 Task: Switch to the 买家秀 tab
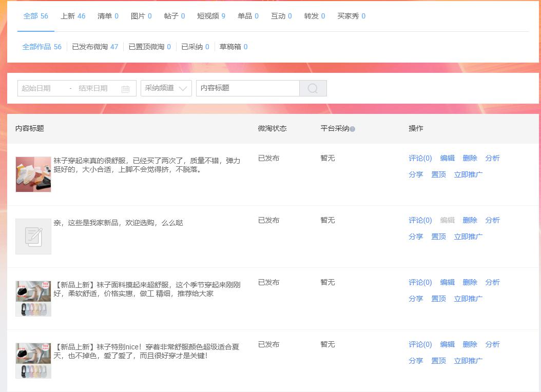click(x=347, y=16)
